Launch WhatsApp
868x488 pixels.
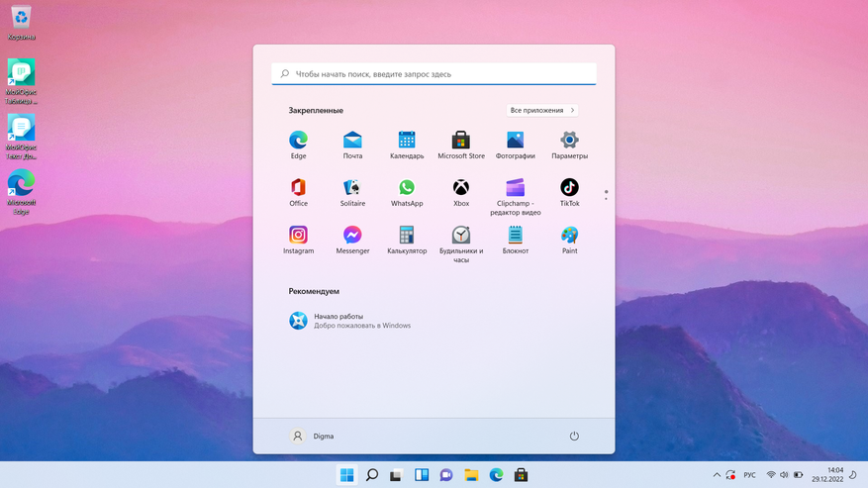pos(407,192)
